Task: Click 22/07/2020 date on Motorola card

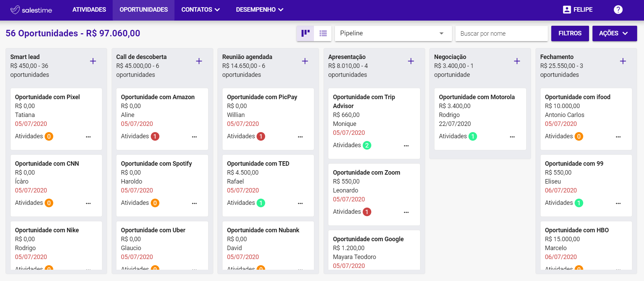Action: point(455,124)
